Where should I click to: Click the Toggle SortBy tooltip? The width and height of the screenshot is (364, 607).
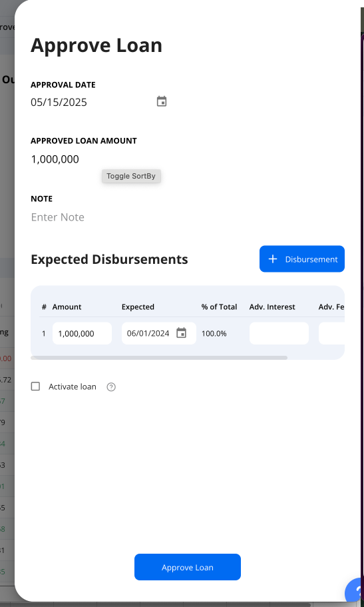(131, 176)
